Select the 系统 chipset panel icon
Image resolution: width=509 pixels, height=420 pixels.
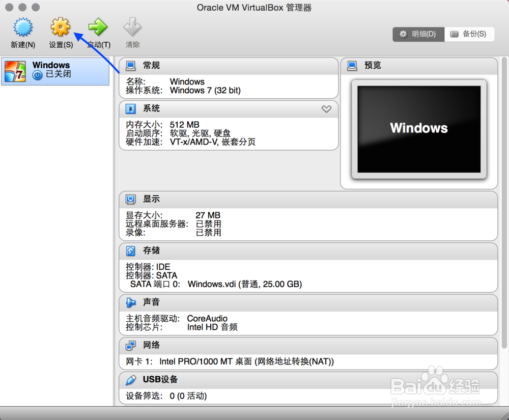pos(130,108)
